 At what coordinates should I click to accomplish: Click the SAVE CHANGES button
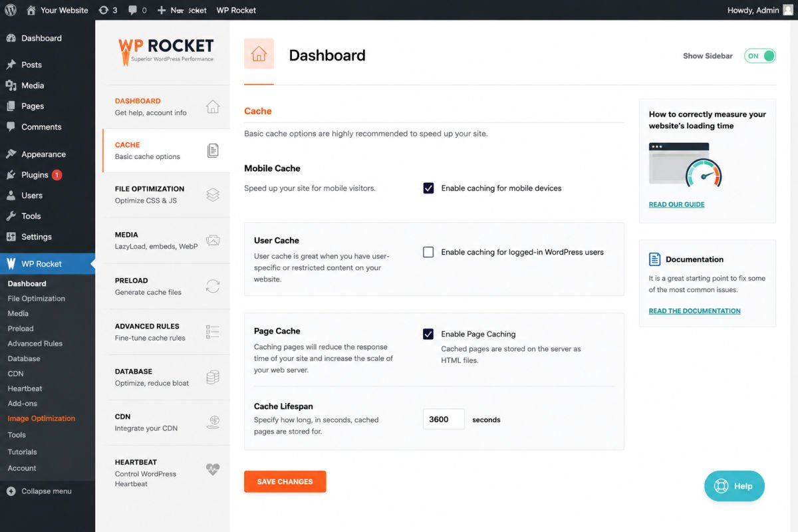[x=285, y=481]
